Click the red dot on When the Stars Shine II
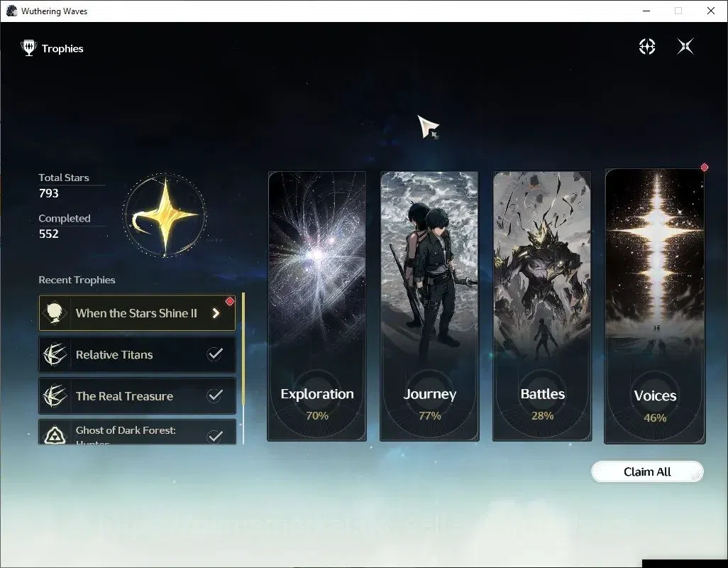Image resolution: width=728 pixels, height=568 pixels. coord(229,302)
